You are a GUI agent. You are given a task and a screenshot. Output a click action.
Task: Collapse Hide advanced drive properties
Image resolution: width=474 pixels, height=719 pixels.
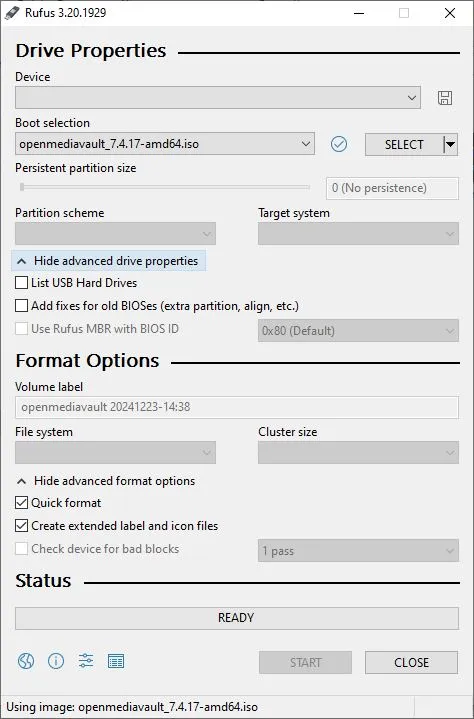click(109, 261)
